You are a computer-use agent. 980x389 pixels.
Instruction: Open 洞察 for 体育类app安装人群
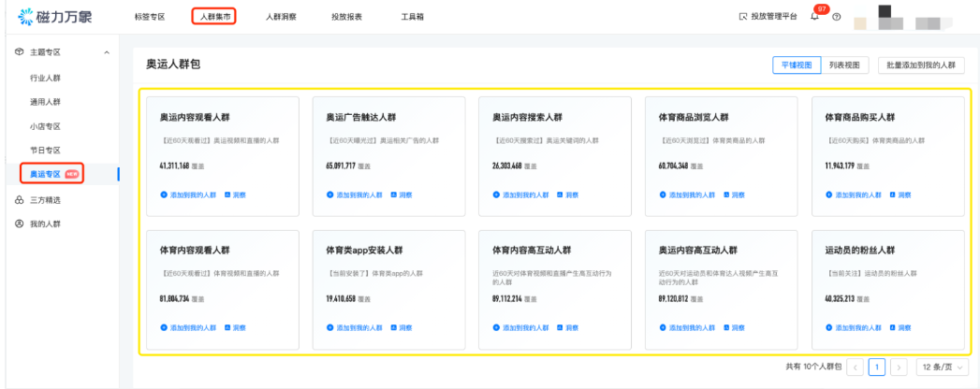click(x=402, y=327)
